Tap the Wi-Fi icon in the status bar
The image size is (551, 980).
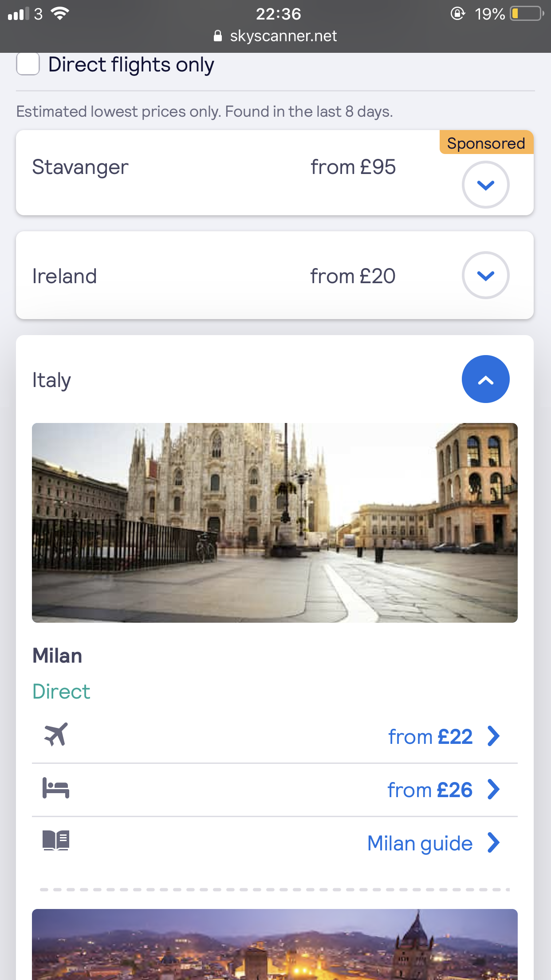click(x=60, y=14)
